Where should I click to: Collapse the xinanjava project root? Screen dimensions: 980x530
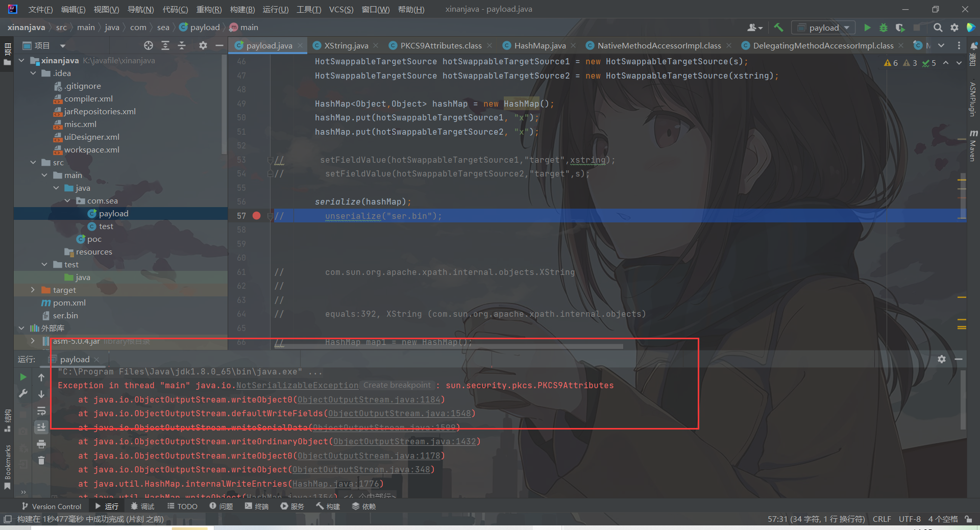coord(21,60)
